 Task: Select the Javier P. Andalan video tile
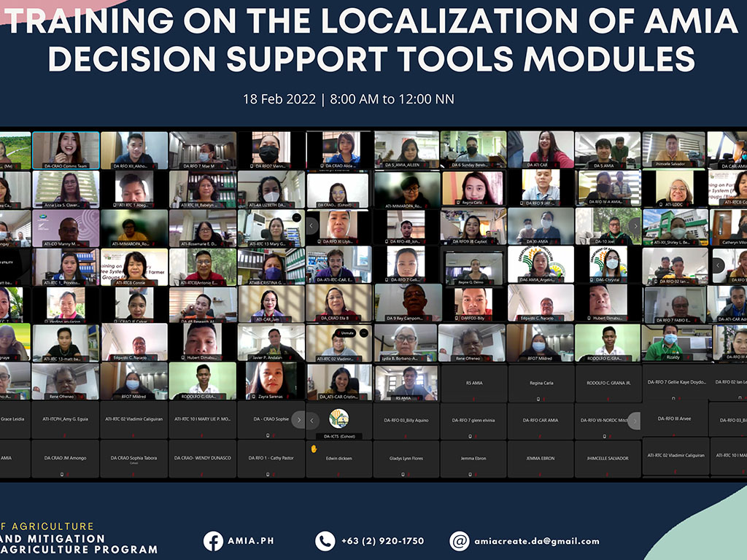(271, 343)
